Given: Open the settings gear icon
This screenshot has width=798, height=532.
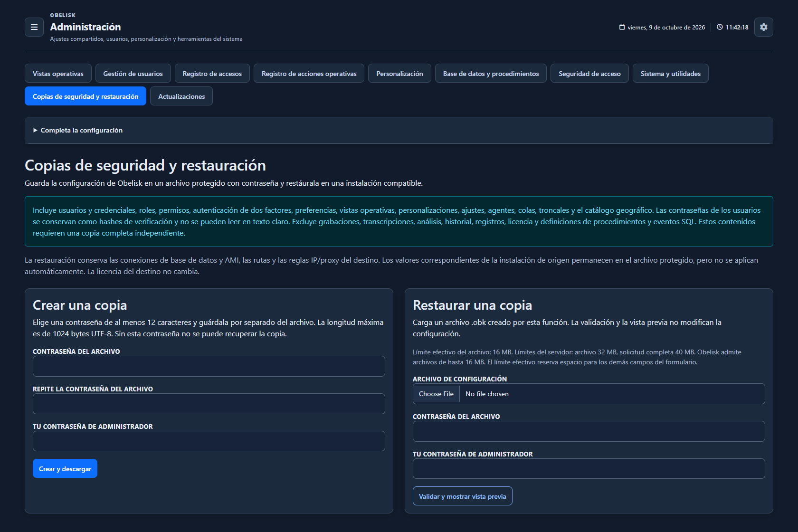Looking at the screenshot, I should (x=764, y=27).
